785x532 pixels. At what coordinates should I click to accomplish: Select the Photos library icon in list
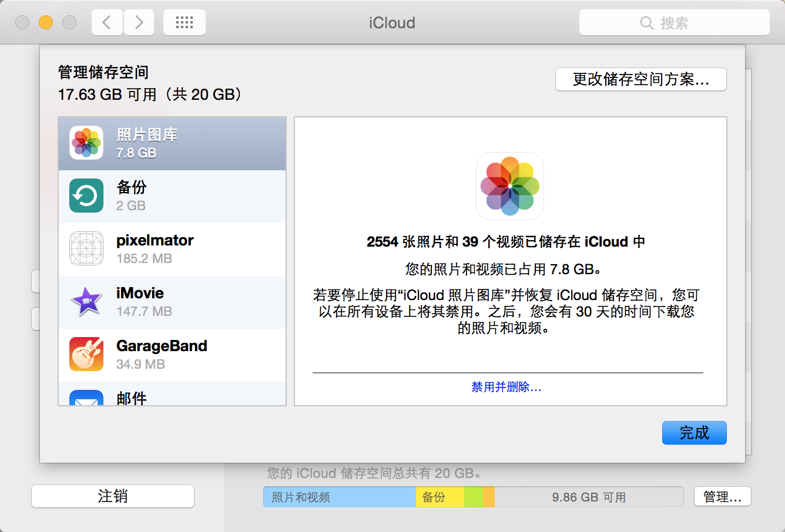click(x=86, y=143)
